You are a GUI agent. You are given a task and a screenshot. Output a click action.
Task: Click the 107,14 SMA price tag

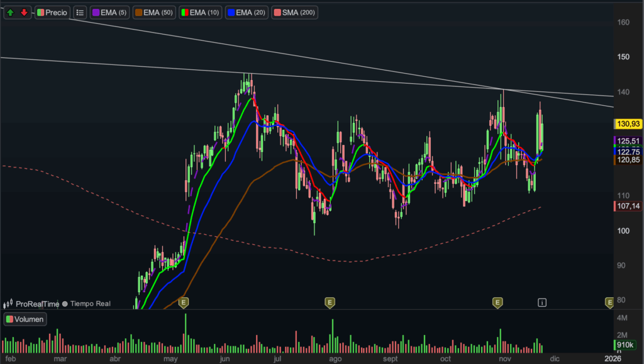tap(628, 206)
